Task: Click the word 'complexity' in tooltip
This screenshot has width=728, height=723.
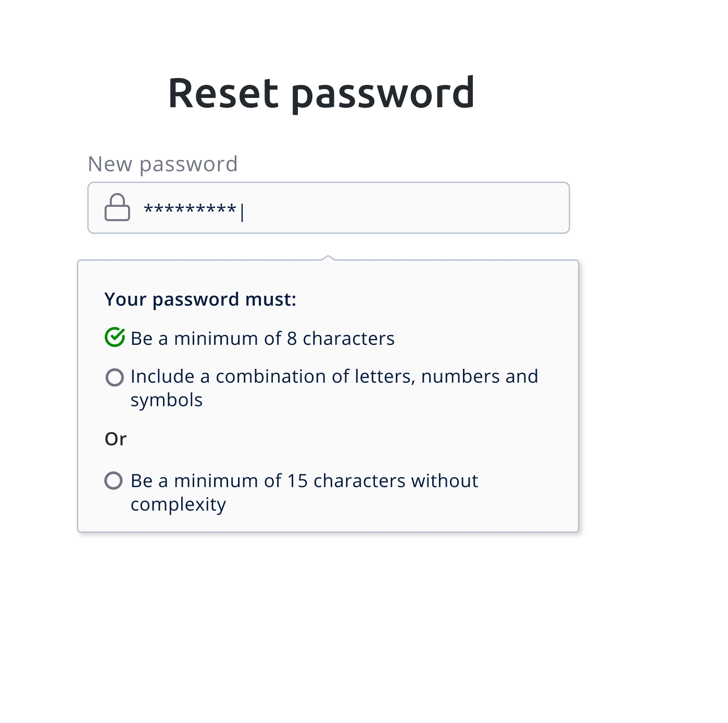Action: coord(178,504)
